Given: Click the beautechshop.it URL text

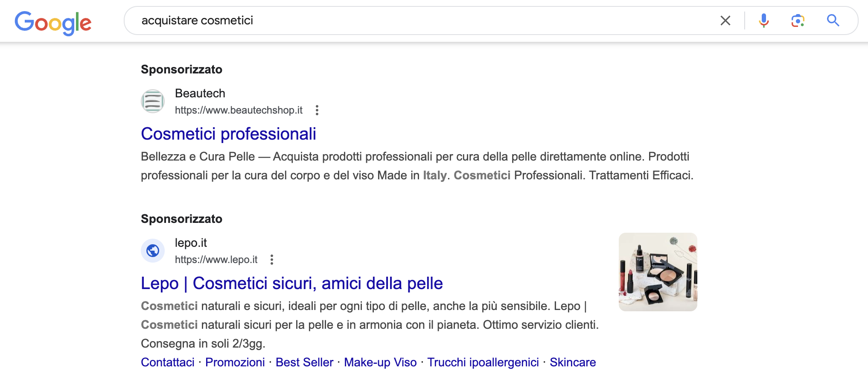Looking at the screenshot, I should tap(239, 110).
